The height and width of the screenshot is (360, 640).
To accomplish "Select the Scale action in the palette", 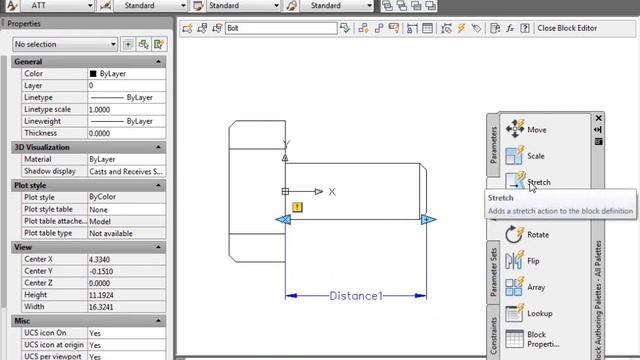I will (525, 156).
